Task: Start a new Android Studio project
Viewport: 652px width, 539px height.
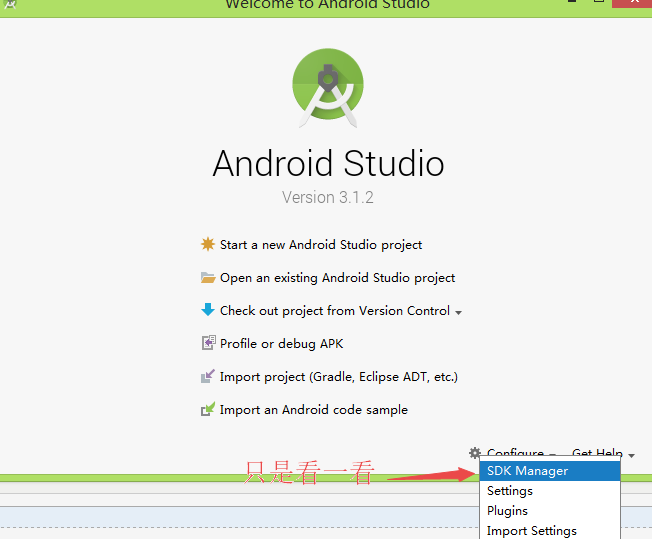Action: [x=321, y=245]
